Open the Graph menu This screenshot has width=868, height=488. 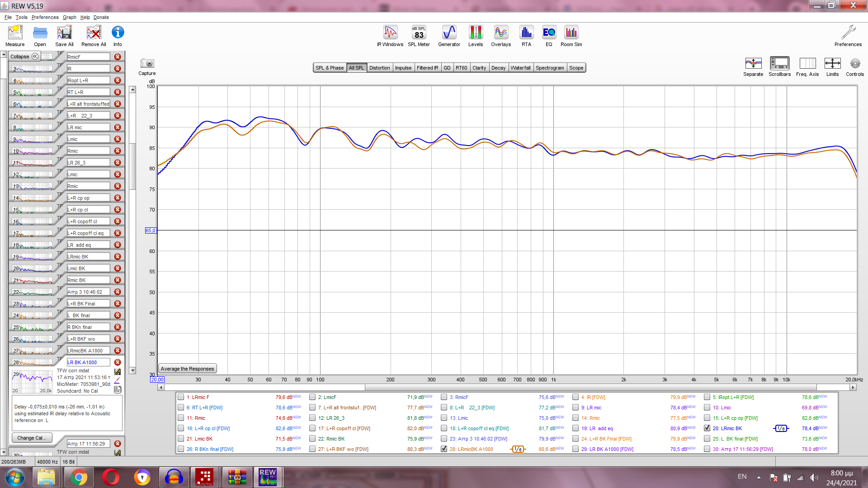[69, 17]
